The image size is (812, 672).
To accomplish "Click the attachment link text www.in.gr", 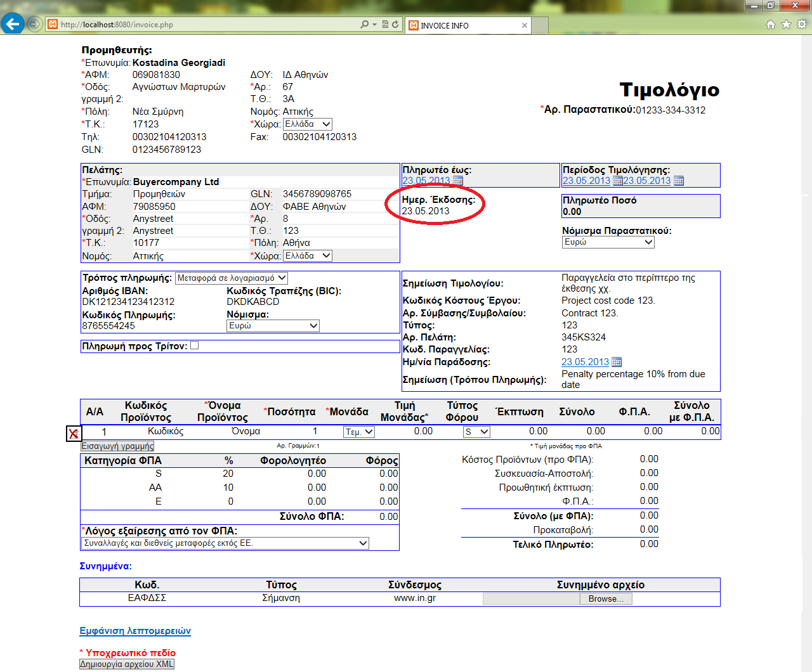I will (x=415, y=598).
